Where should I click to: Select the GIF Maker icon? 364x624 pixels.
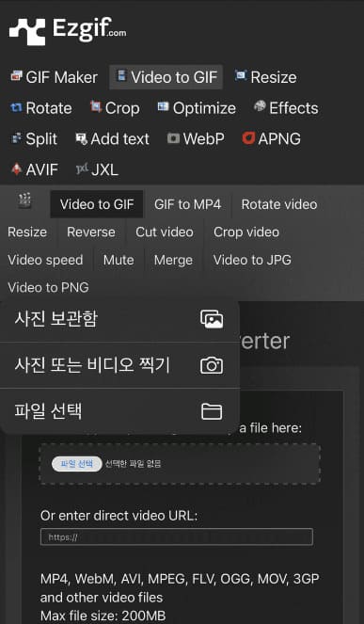tap(16, 75)
